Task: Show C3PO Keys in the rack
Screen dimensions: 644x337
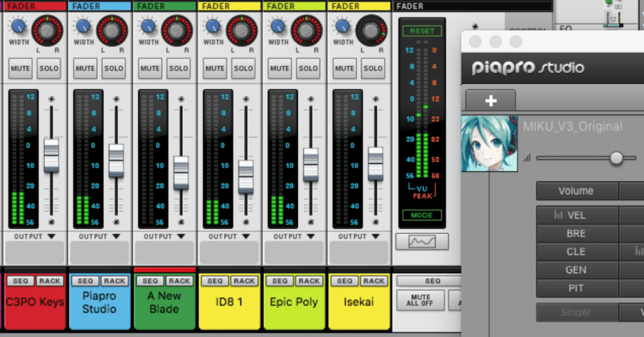Action: pos(50,281)
